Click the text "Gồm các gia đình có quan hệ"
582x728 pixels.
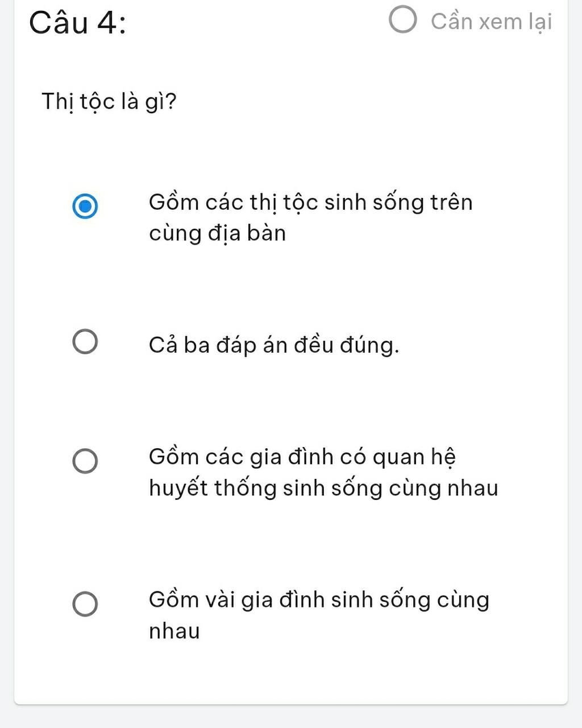coord(302,457)
